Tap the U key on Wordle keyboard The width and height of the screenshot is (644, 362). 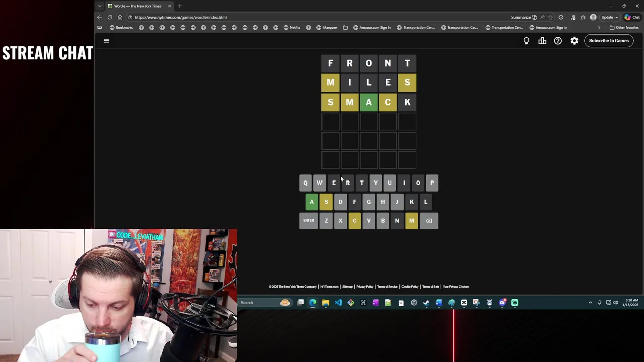[390, 183]
